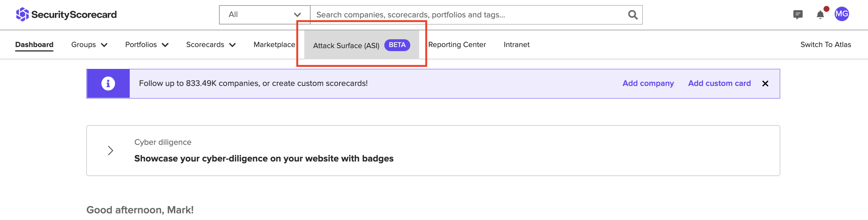Click the search magnifying glass icon
The height and width of the screenshot is (220, 868).
(x=633, y=15)
